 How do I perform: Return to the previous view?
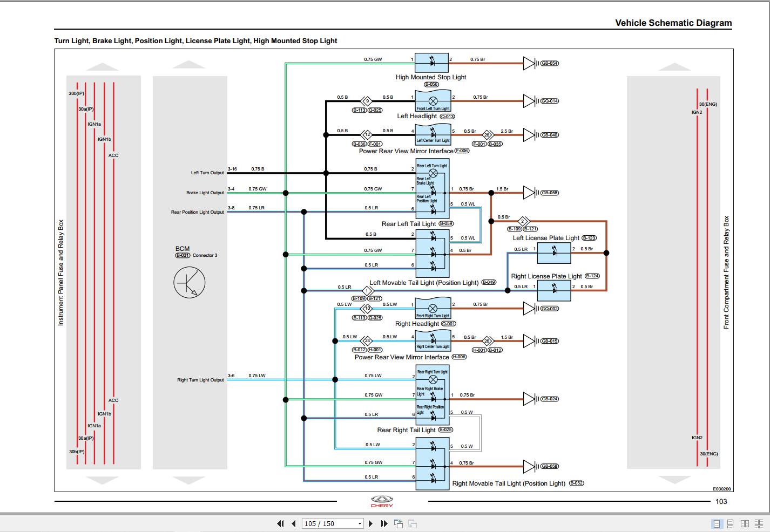pyautogui.click(x=398, y=523)
